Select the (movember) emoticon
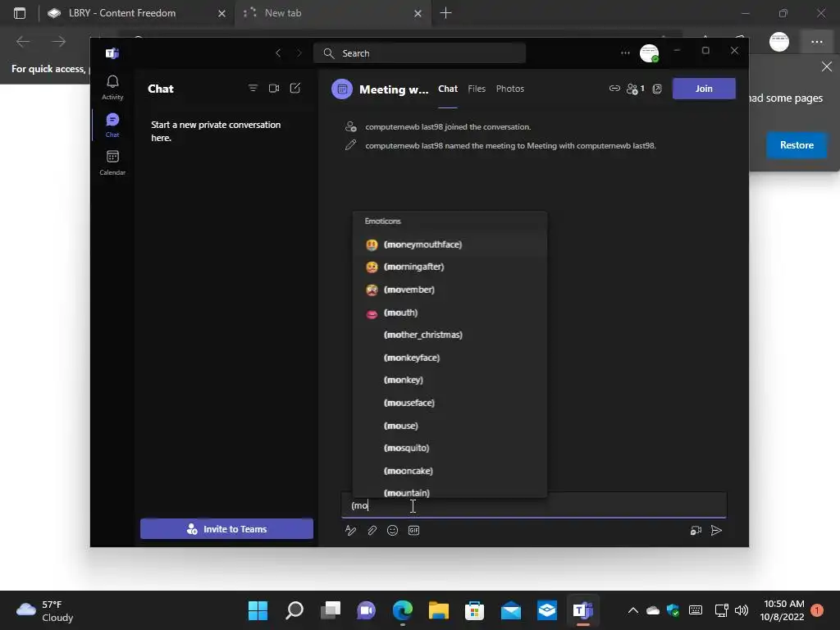Screen dimensions: 840x630 coord(450,290)
